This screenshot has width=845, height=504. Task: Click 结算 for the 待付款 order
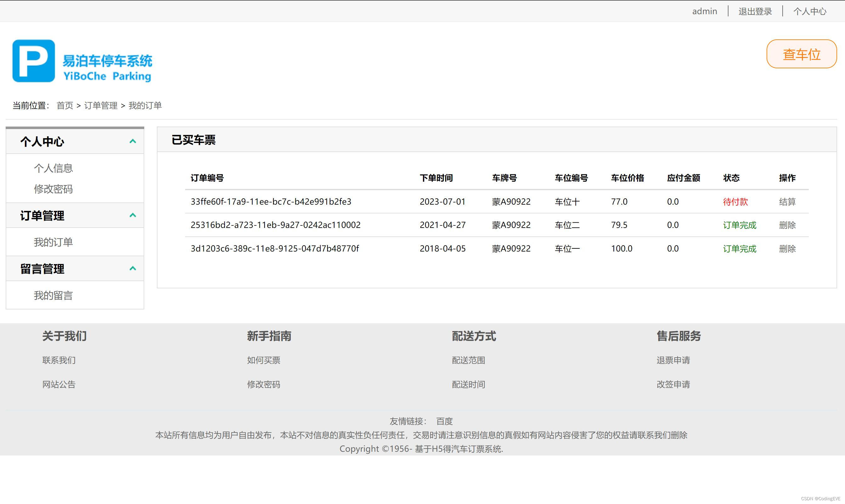coord(787,202)
